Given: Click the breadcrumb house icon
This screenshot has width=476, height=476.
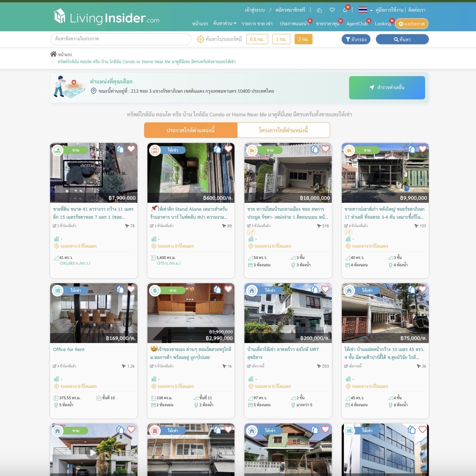Looking at the screenshot, I should (x=53, y=54).
